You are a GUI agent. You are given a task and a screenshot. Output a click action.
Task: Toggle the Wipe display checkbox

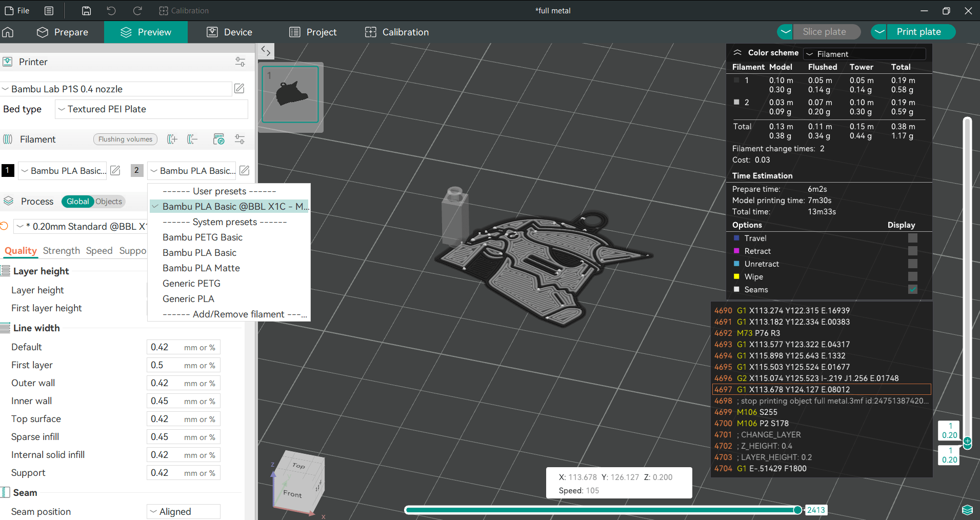coord(912,276)
